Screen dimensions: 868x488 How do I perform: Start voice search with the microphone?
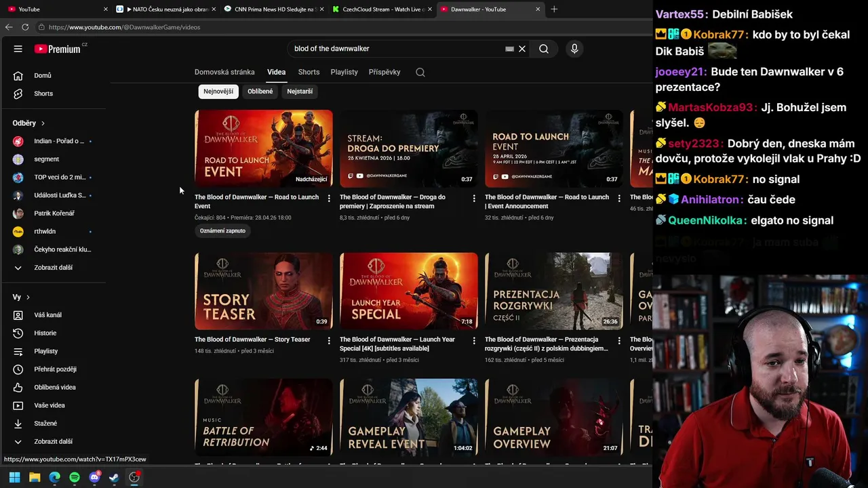tap(574, 49)
